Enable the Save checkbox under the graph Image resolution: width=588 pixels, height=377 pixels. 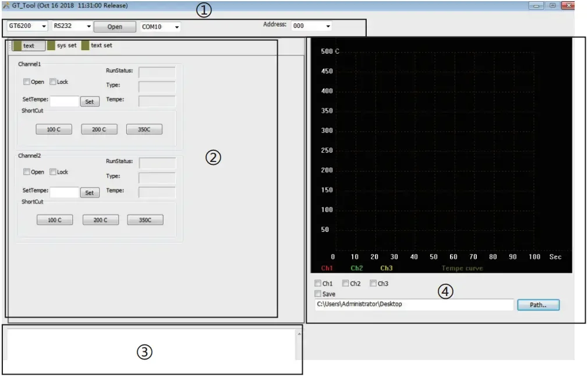(x=318, y=294)
